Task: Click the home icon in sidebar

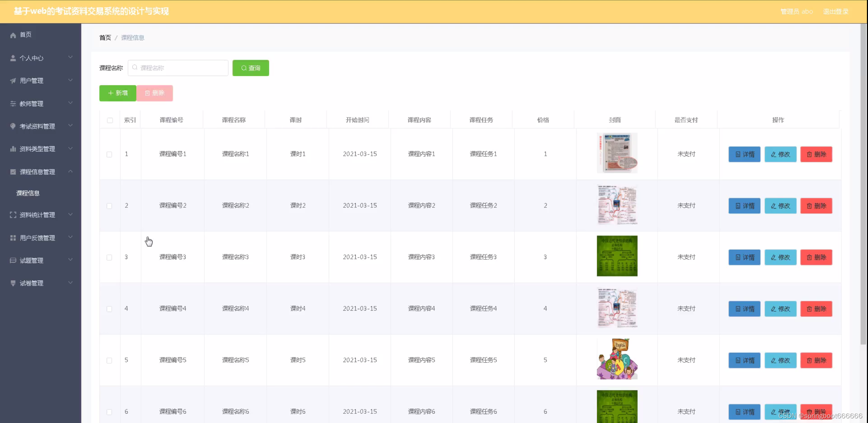Action: pos(13,35)
